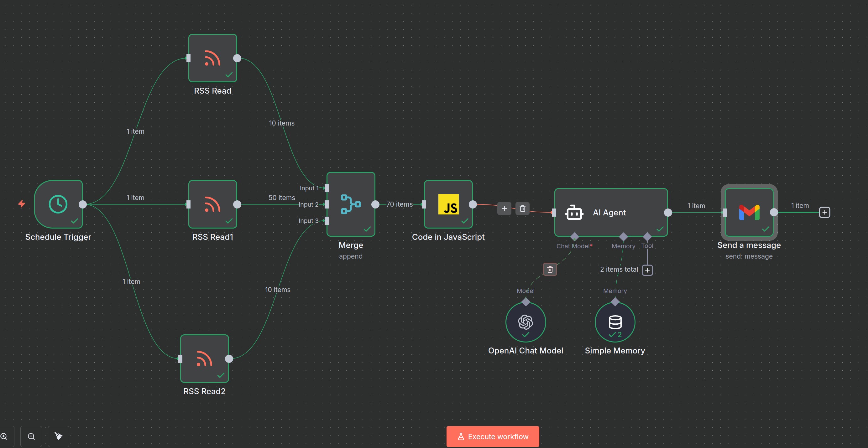The image size is (868, 448).
Task: Click the '10 items' label from RSS Read2
Action: pyautogui.click(x=278, y=290)
